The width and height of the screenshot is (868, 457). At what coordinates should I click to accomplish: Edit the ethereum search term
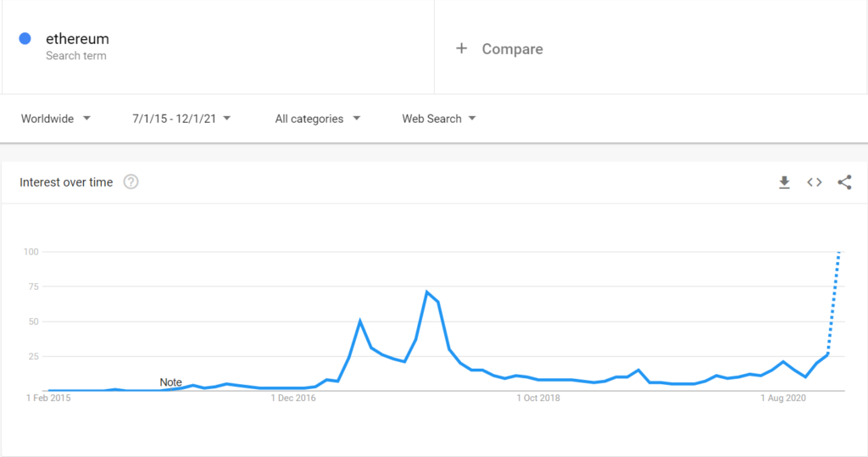pos(77,39)
